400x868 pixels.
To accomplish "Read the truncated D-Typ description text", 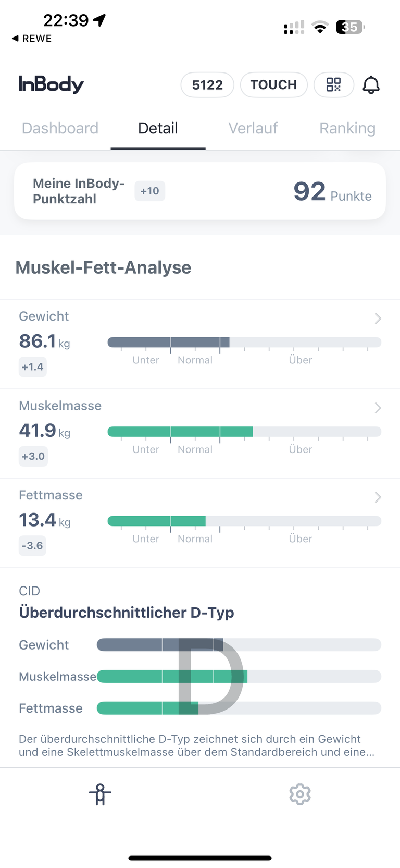I will (x=197, y=745).
